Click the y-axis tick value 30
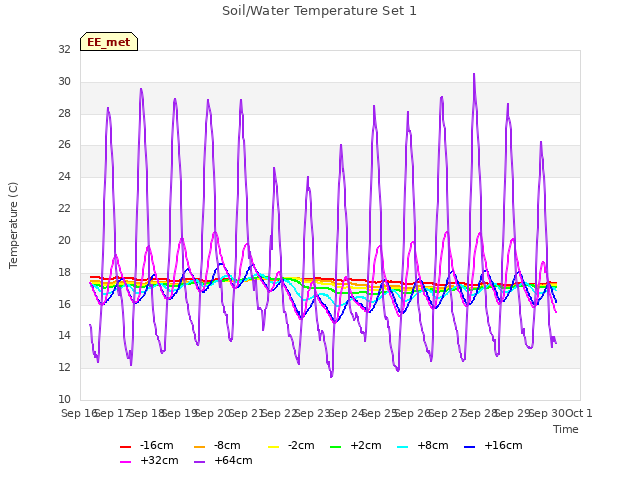The image size is (640, 480). (64, 81)
